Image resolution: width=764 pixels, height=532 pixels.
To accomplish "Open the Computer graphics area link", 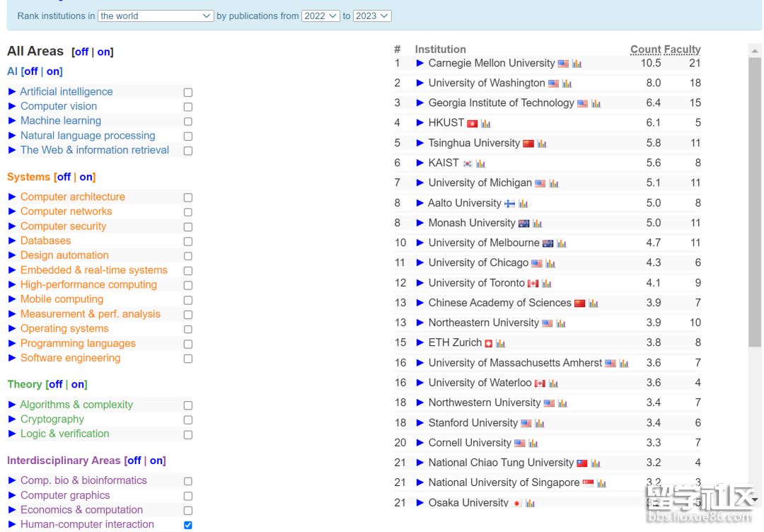I will [65, 495].
